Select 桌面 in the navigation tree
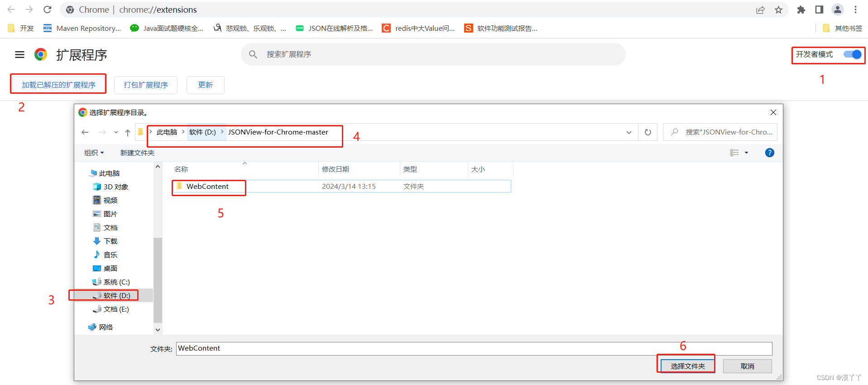This screenshot has height=385, width=868. (x=110, y=268)
